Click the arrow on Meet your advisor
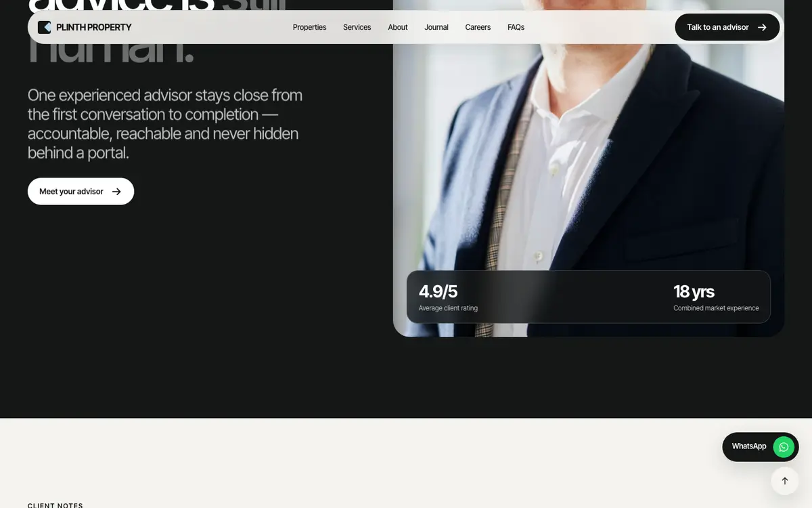The image size is (812, 508). tap(116, 192)
